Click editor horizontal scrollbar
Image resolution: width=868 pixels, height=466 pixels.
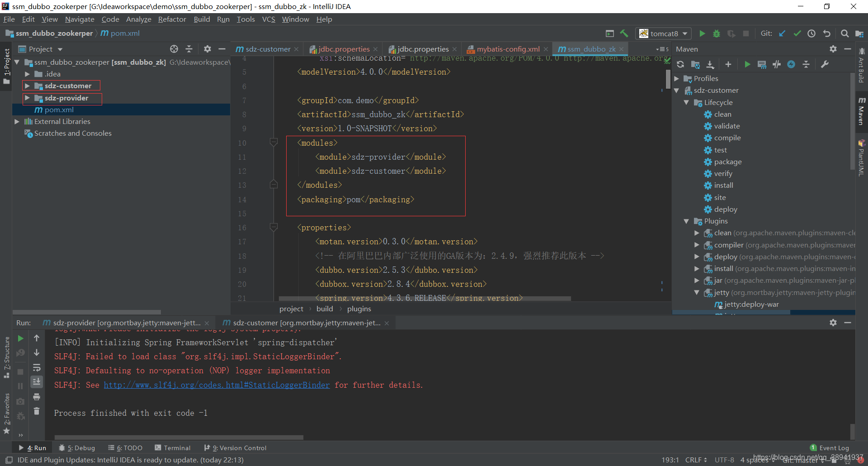(425, 299)
